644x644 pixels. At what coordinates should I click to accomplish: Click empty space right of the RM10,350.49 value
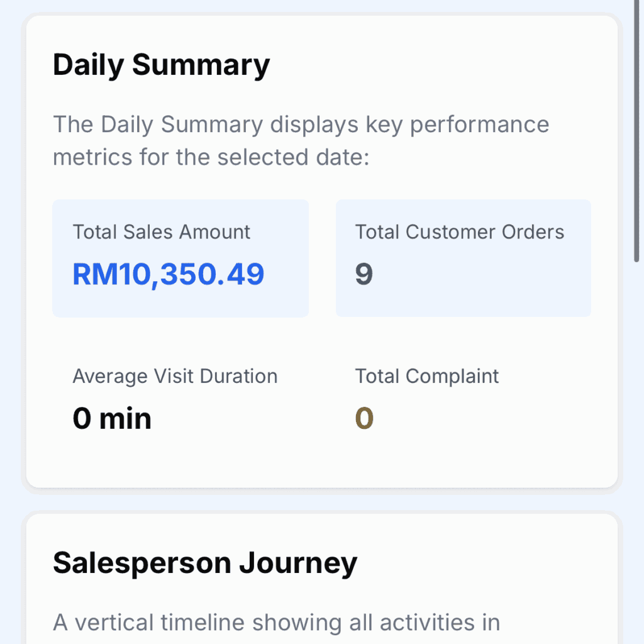(x=286, y=274)
